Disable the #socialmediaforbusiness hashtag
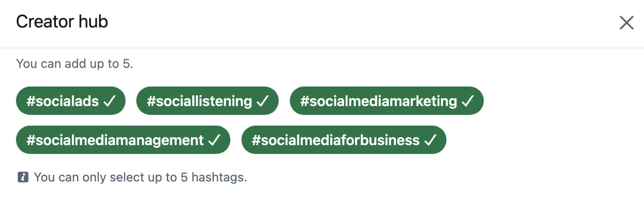This screenshot has width=644, height=201. point(344,140)
